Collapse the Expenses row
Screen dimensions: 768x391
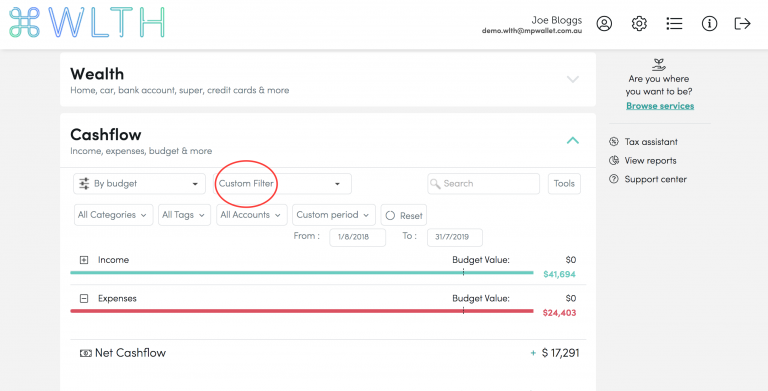84,298
